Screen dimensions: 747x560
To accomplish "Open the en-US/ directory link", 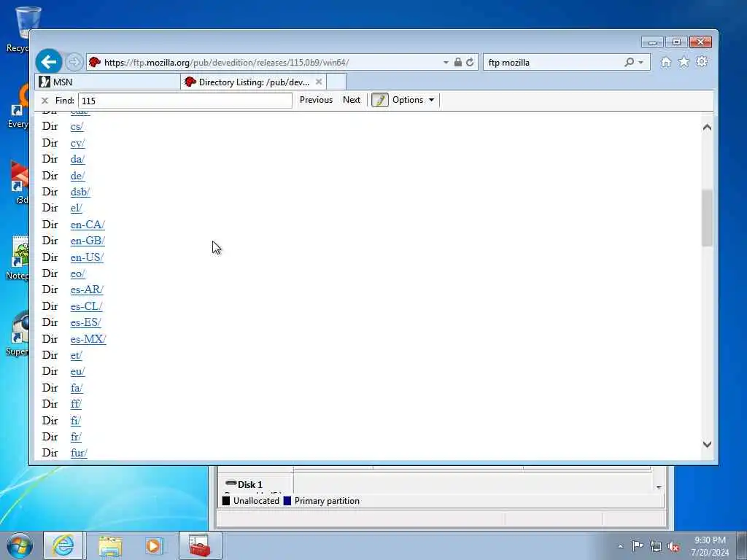I will click(x=87, y=257).
